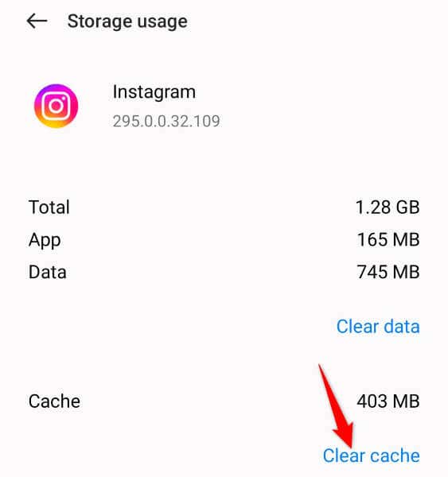Tap the Instagram app logo

point(56,106)
